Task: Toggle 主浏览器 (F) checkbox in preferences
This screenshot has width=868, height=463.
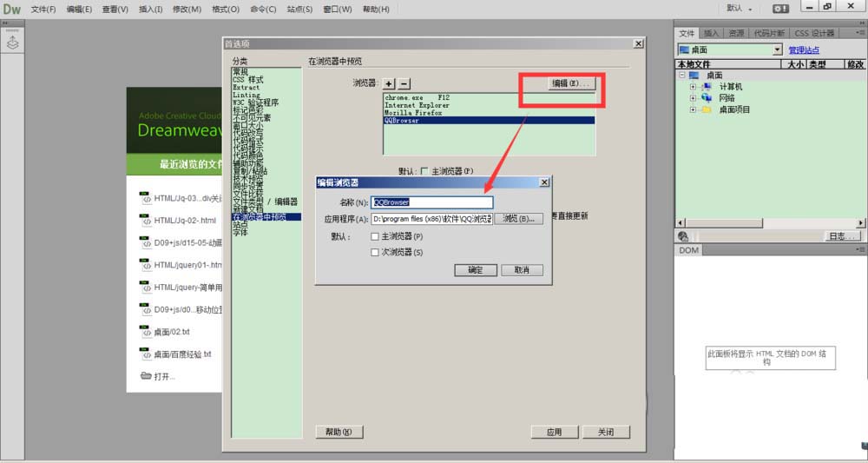Action: coord(424,171)
